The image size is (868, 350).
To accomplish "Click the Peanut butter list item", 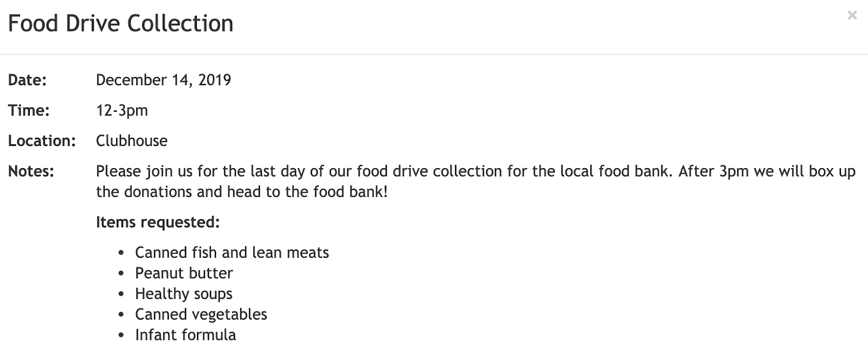I will (183, 273).
